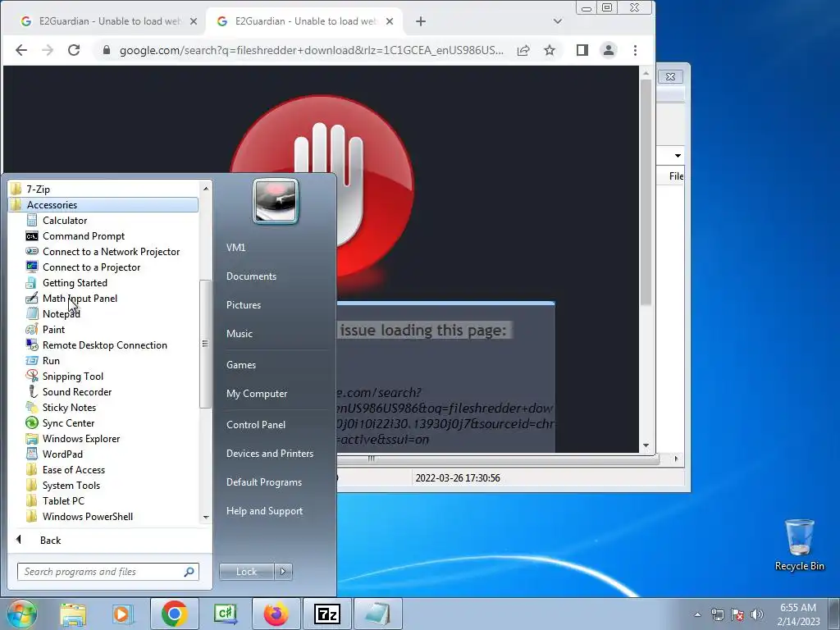Open Devices and Printers
The image size is (840, 630).
pos(269,453)
